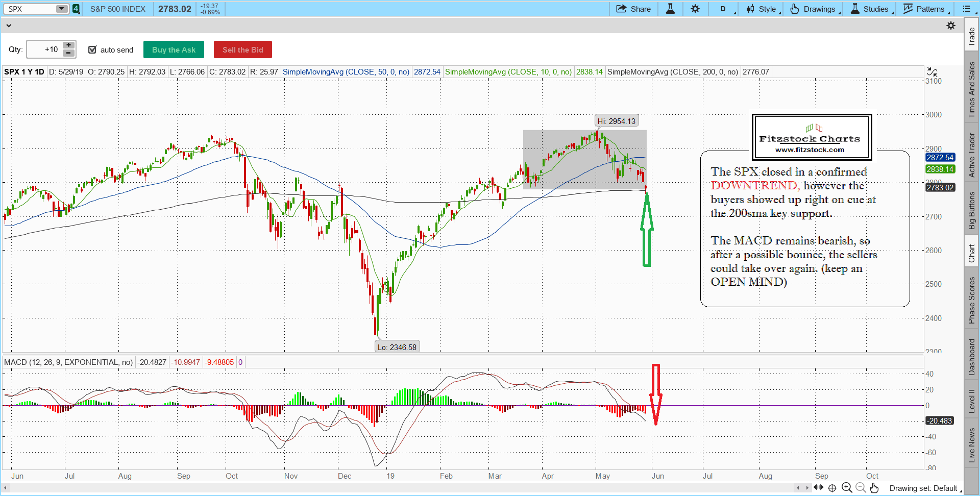Toggle the collapse studies icon near 3100
The image size is (980, 496).
[932, 72]
